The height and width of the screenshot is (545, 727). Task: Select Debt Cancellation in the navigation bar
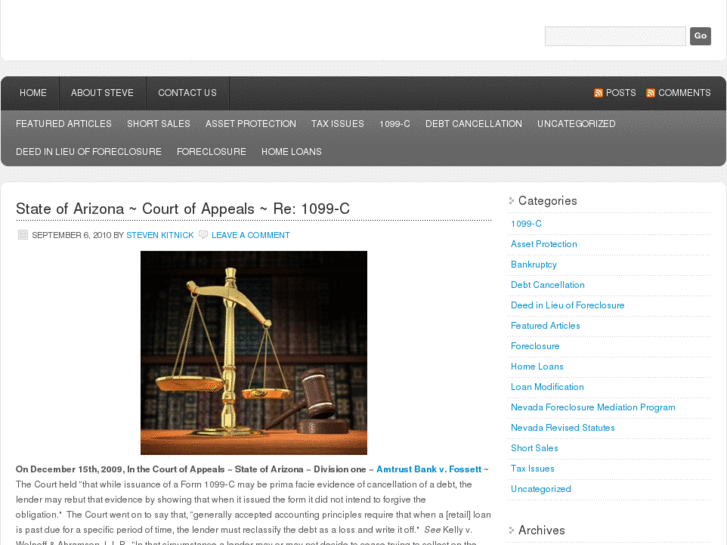(x=474, y=124)
